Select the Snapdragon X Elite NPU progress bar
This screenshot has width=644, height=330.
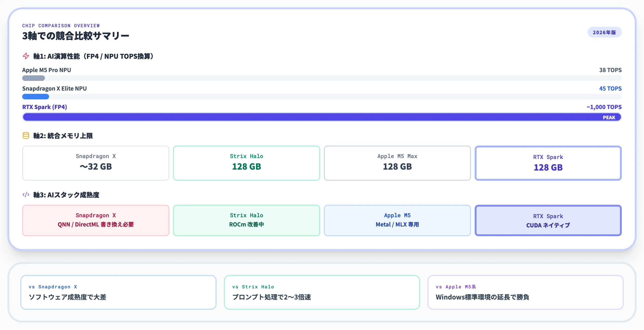pyautogui.click(x=322, y=97)
